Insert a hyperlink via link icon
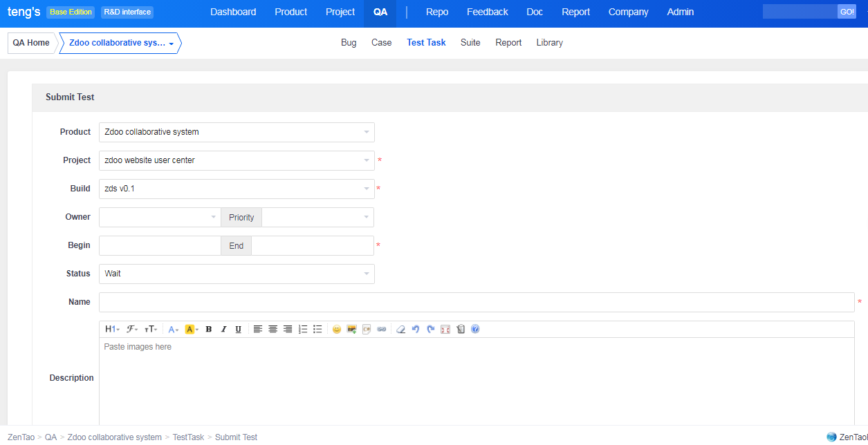 (x=382, y=330)
